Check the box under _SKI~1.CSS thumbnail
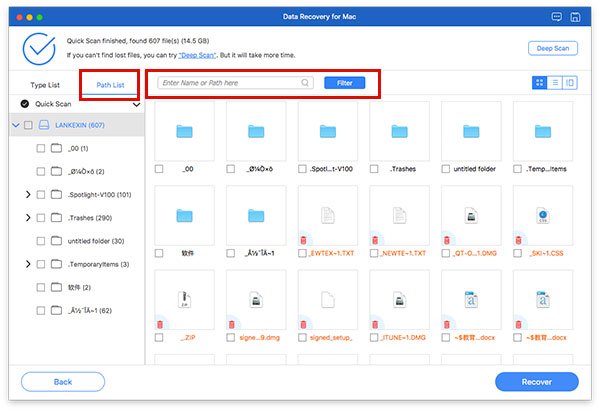The height and width of the screenshot is (411, 600). (517, 253)
